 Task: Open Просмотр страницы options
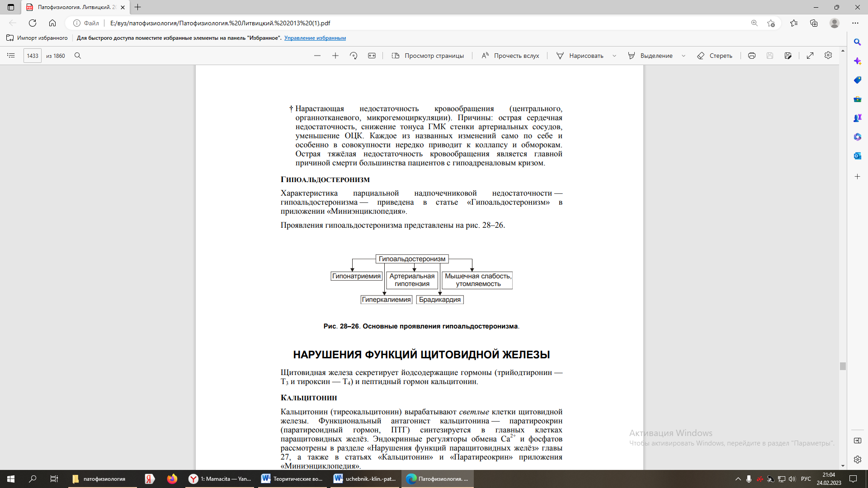(428, 56)
